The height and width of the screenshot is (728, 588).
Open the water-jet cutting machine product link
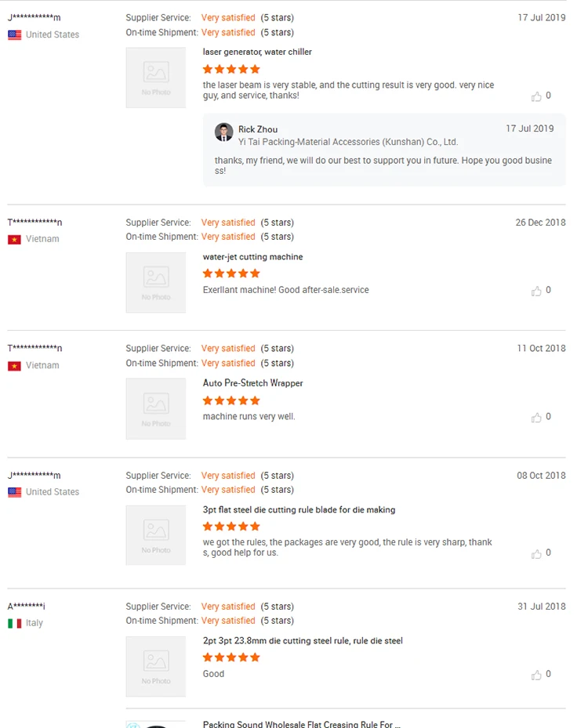pyautogui.click(x=252, y=257)
